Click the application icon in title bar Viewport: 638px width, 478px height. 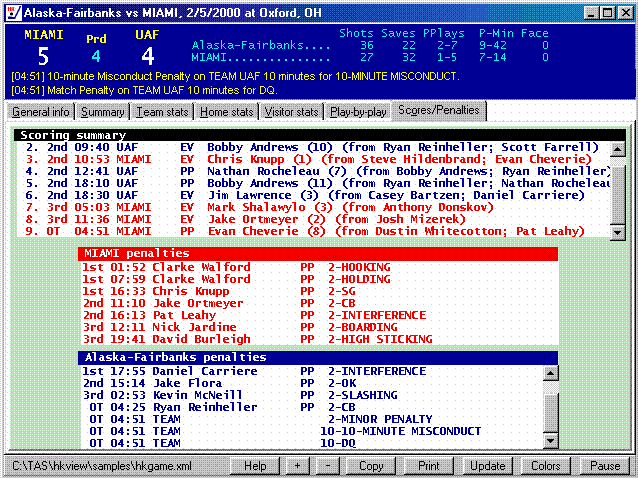tap(12, 12)
